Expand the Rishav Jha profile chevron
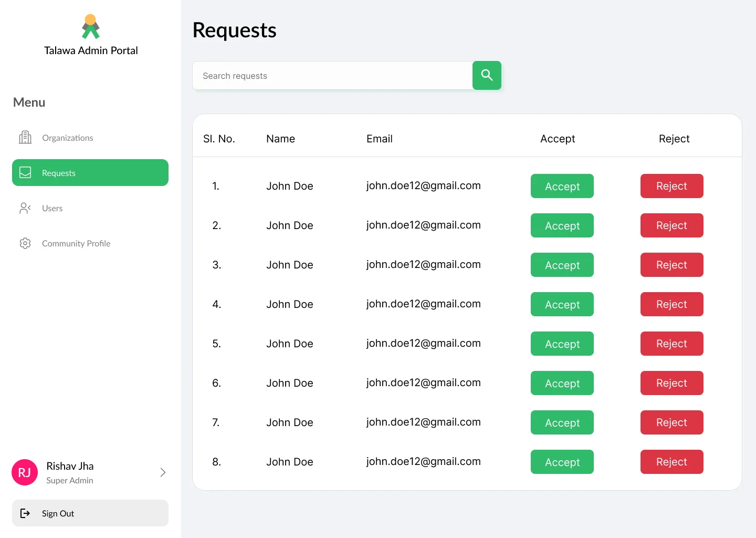 (163, 472)
